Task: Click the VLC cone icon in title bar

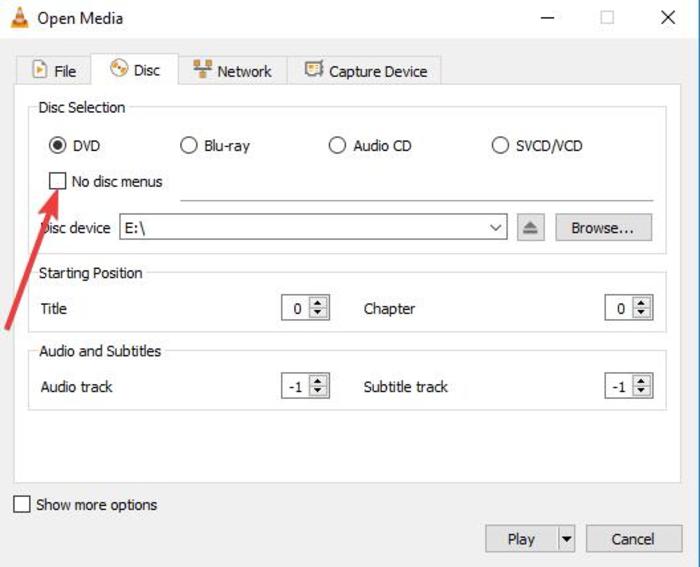Action: coord(19,18)
